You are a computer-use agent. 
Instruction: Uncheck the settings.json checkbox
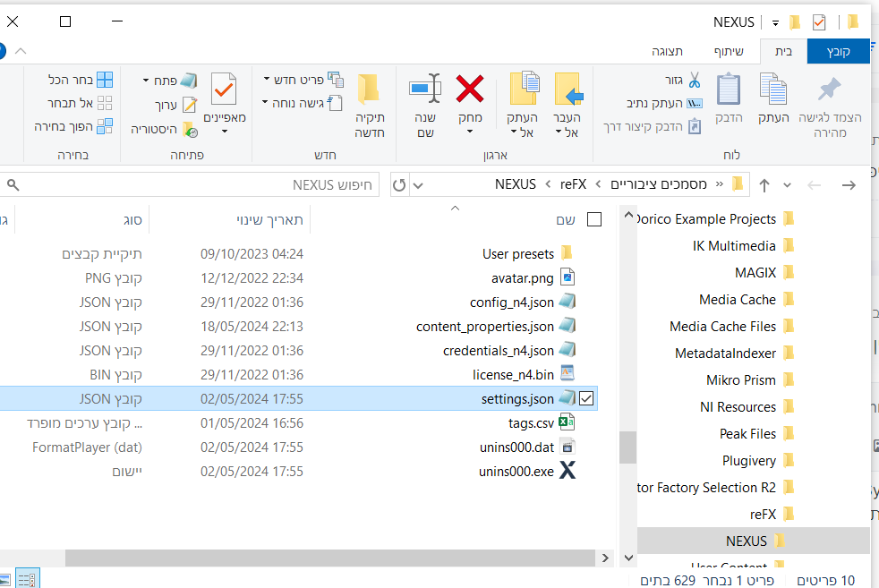586,398
